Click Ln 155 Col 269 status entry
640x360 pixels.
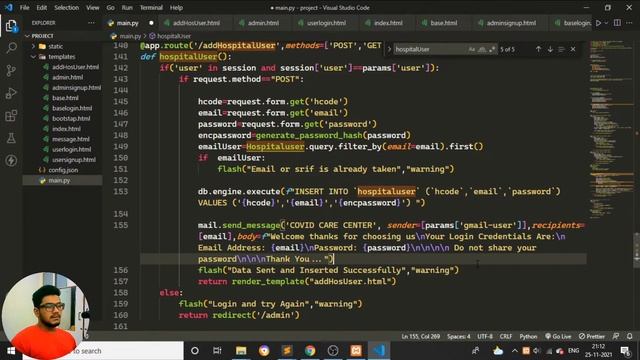pyautogui.click(x=420, y=336)
